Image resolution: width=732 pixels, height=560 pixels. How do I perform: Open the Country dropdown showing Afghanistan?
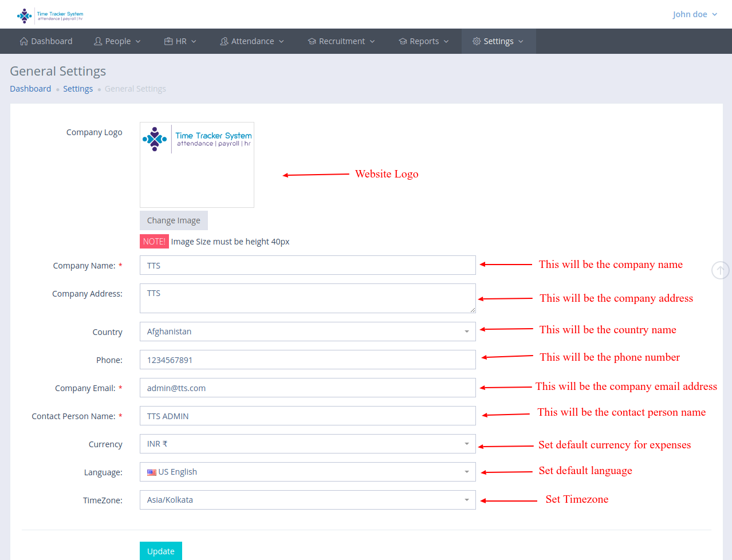pos(308,332)
